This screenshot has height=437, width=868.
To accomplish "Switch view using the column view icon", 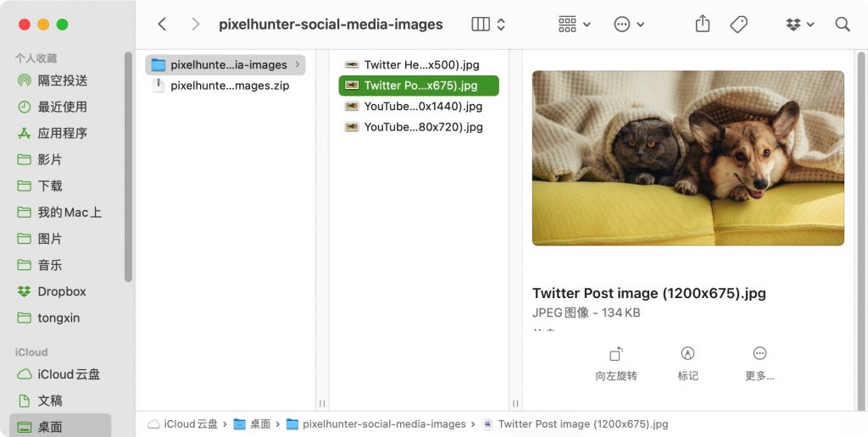I will coord(481,24).
